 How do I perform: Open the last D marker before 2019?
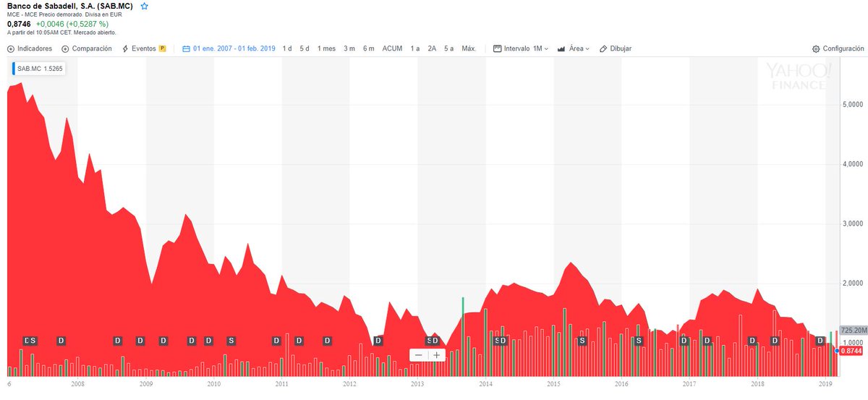point(821,341)
